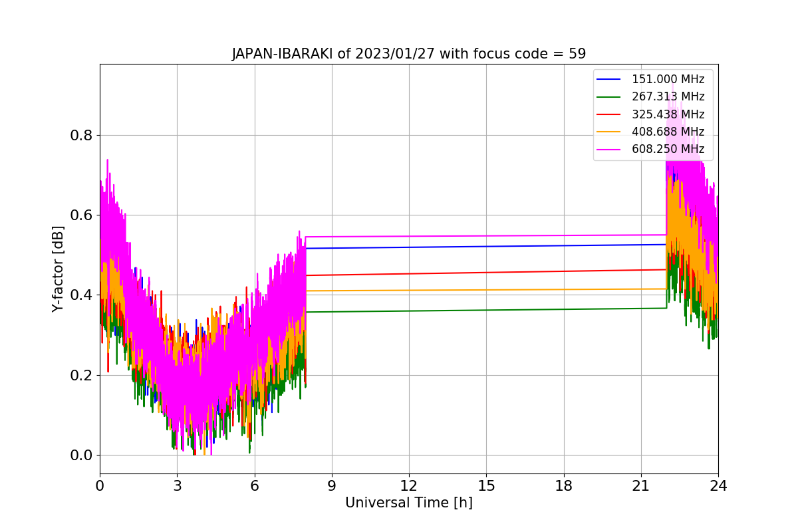Click the flat magenta line near 12 hours
The width and height of the screenshot is (798, 532).
409,236
